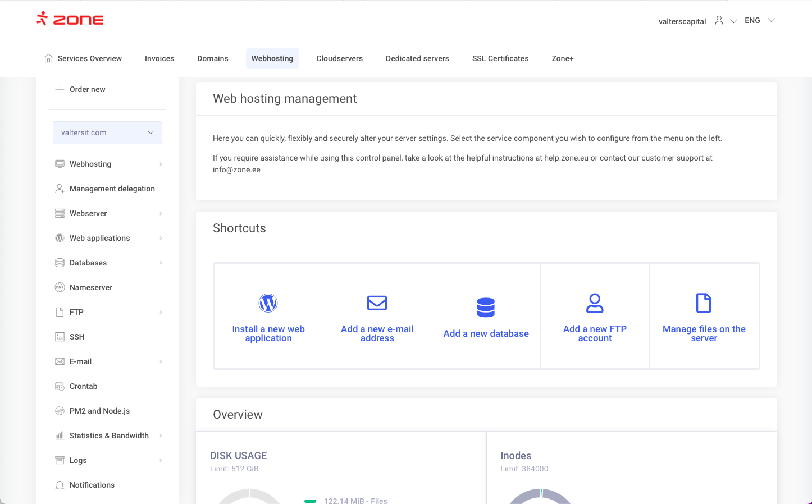
Task: Click Add a new e-mail address
Action: (x=377, y=333)
